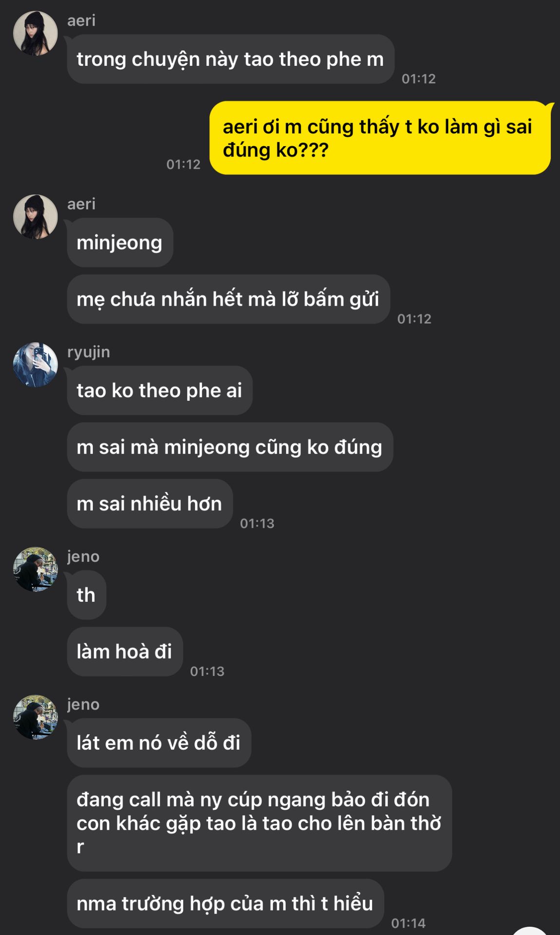Image resolution: width=560 pixels, height=935 pixels.
Task: Select the 'làm hoà đi' message
Action: 125,652
